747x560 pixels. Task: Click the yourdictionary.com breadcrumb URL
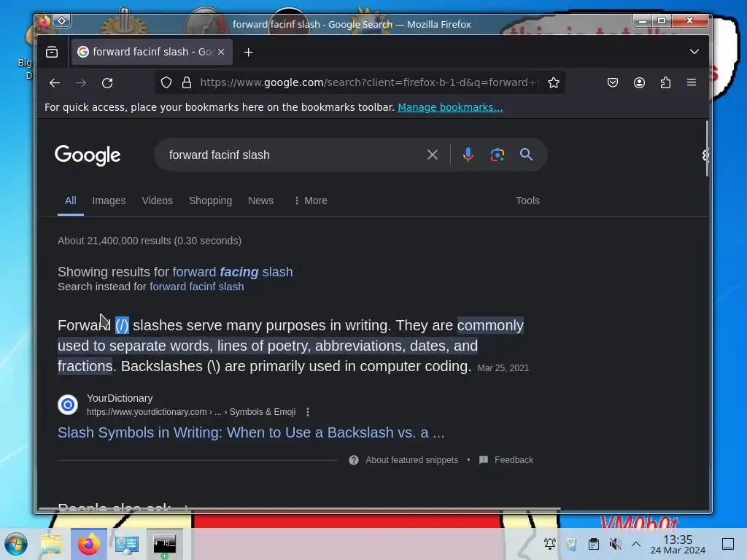click(x=191, y=412)
